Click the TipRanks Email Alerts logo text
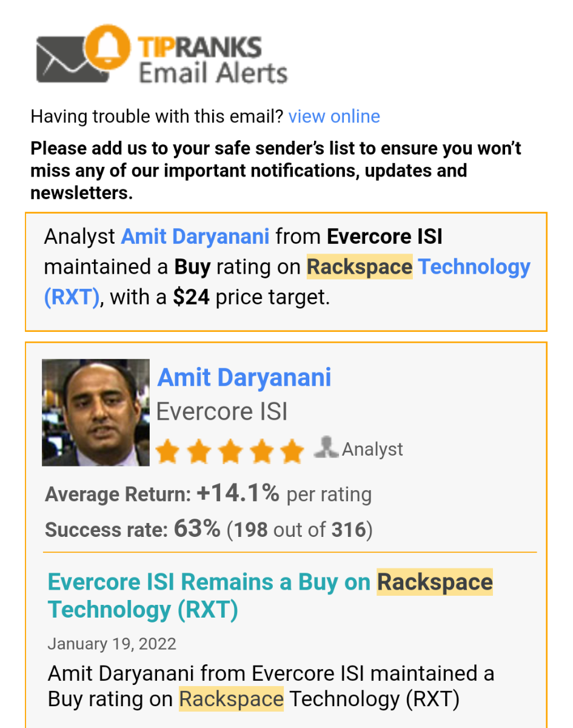 click(x=212, y=61)
